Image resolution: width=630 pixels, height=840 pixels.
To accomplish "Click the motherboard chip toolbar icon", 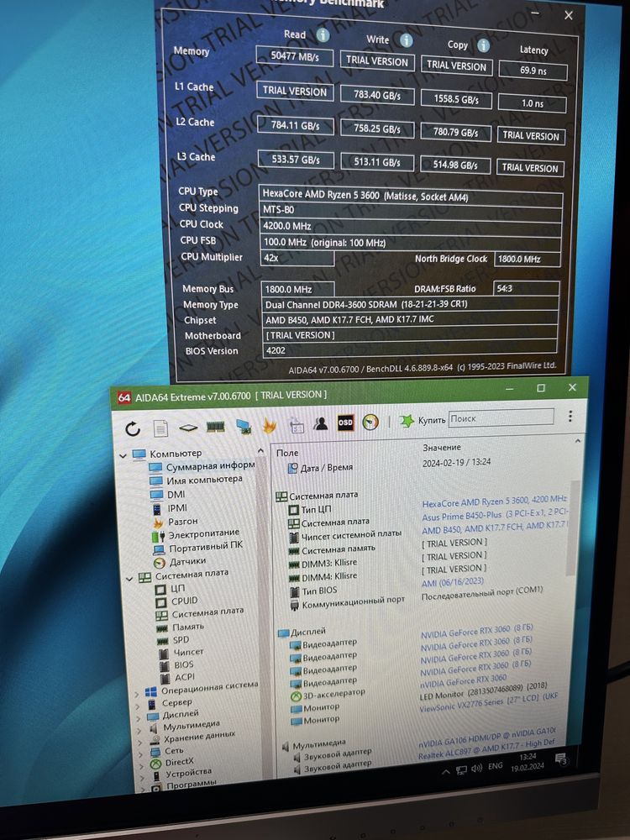I will (x=188, y=428).
